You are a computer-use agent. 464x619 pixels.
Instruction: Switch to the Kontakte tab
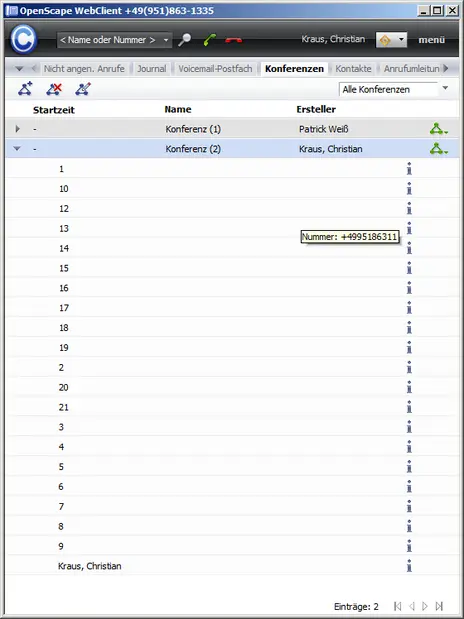[353, 69]
